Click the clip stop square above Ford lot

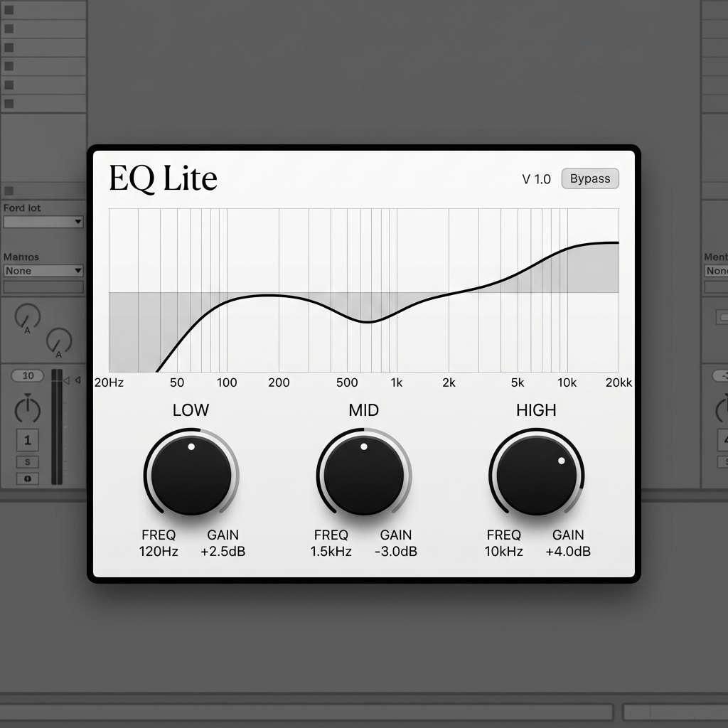click(x=9, y=191)
